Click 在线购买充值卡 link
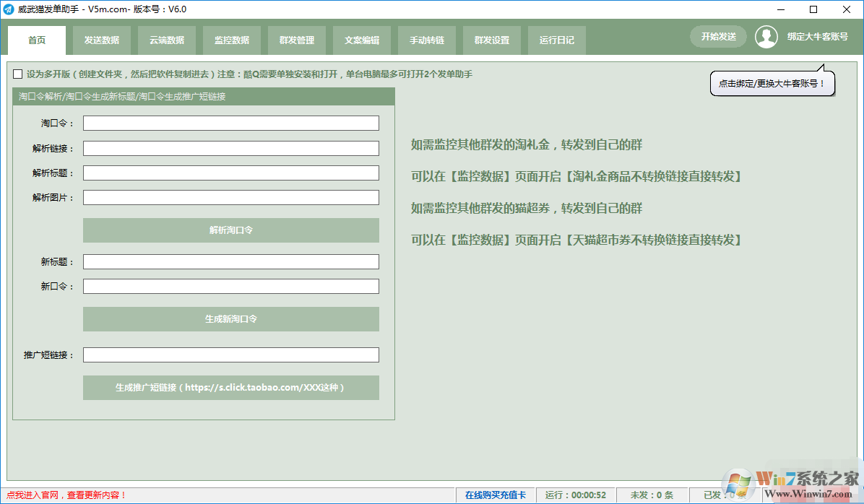 click(496, 495)
